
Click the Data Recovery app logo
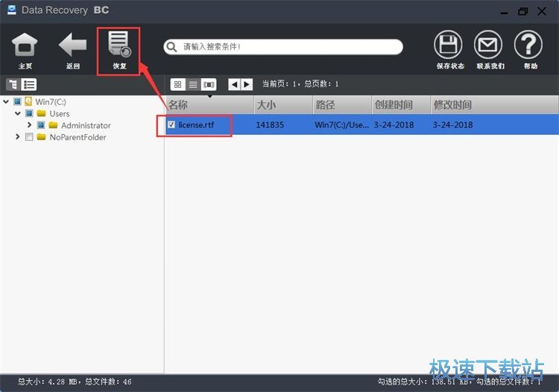[x=12, y=10]
